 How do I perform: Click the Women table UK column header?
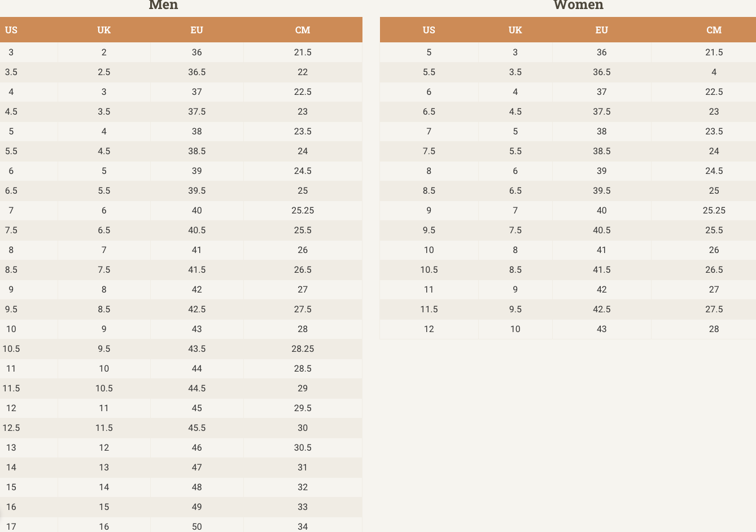coord(515,30)
